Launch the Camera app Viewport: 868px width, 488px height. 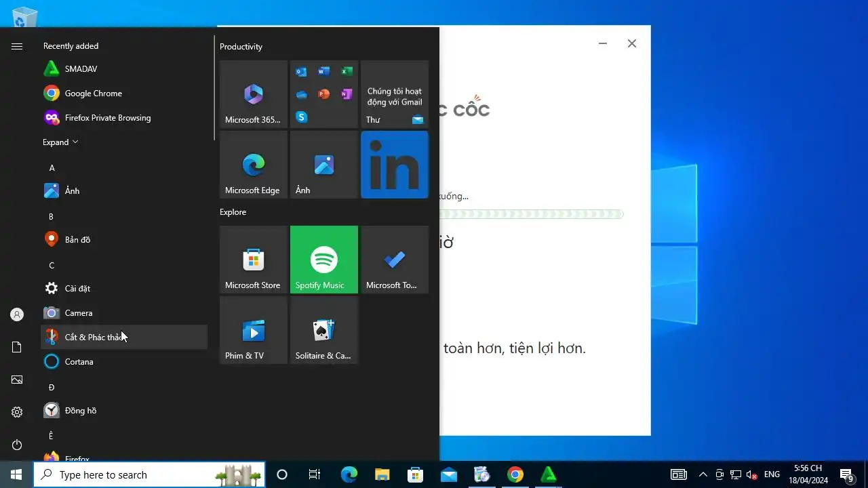pos(124,313)
